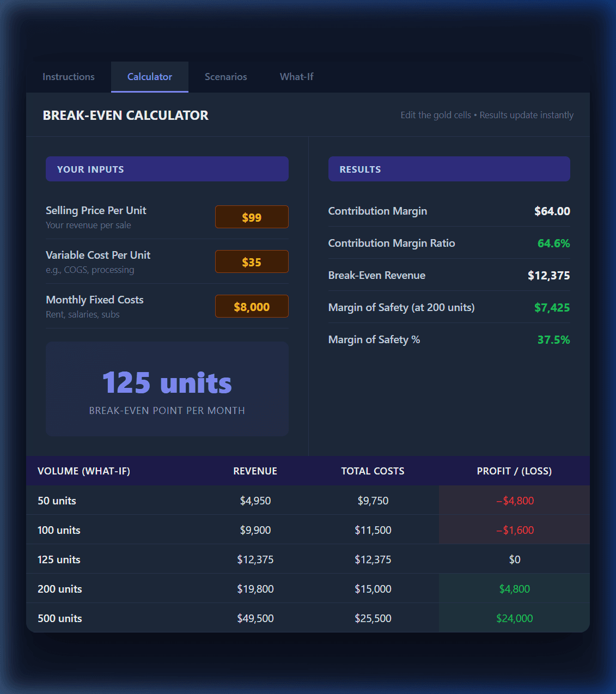Select the Margin of Safety % value

point(553,339)
